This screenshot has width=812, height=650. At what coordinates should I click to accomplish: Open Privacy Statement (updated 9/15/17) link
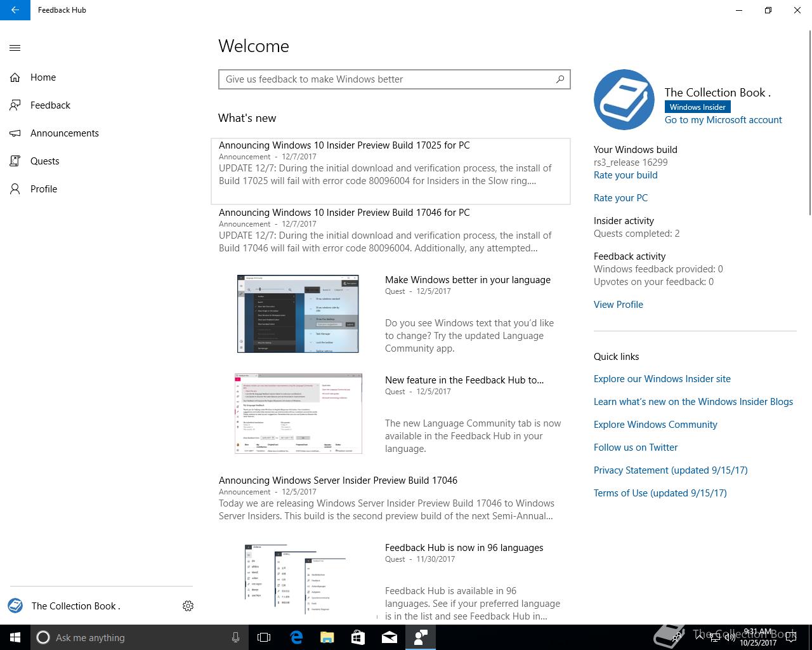click(671, 470)
